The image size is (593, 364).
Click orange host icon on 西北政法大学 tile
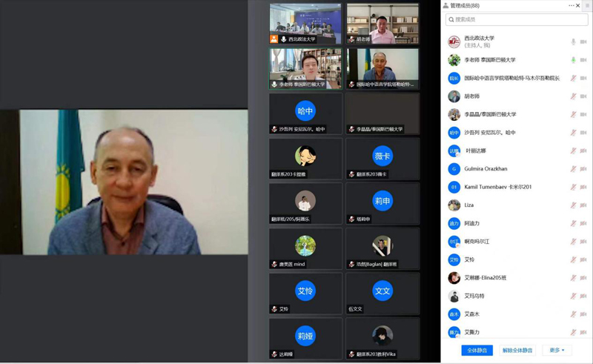click(274, 39)
